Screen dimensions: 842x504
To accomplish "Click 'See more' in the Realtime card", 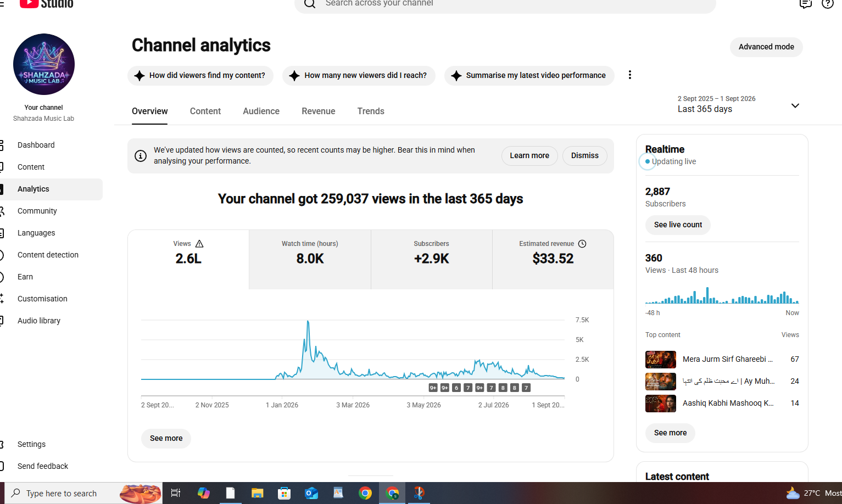I will coord(670,433).
